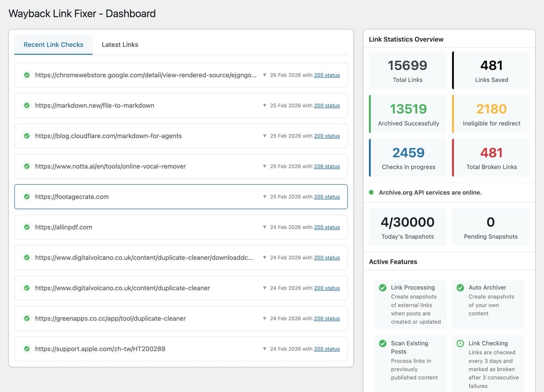Expand the footagecrate.com row triangle
544x392 pixels.
click(264, 197)
